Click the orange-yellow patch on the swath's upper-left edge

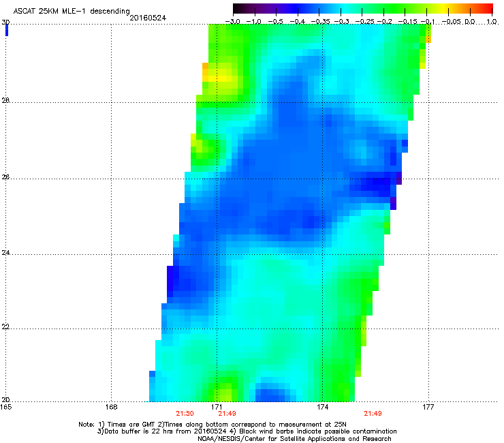tap(206, 72)
